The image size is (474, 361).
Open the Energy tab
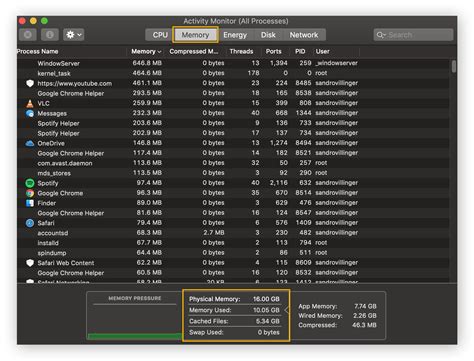pos(235,35)
